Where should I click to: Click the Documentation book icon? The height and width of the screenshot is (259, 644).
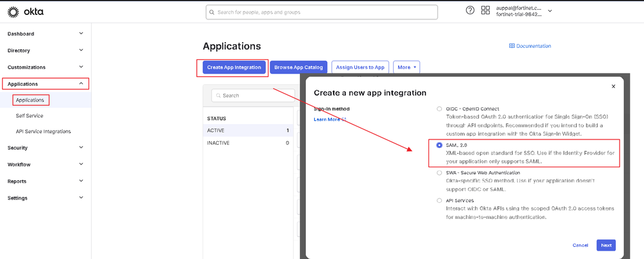coord(512,46)
